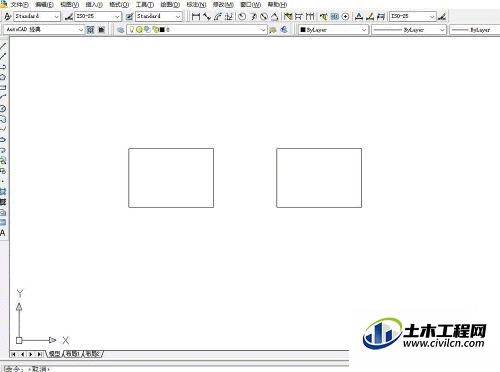500x372 pixels.
Task: Click the command line input area
Action: [177, 369]
